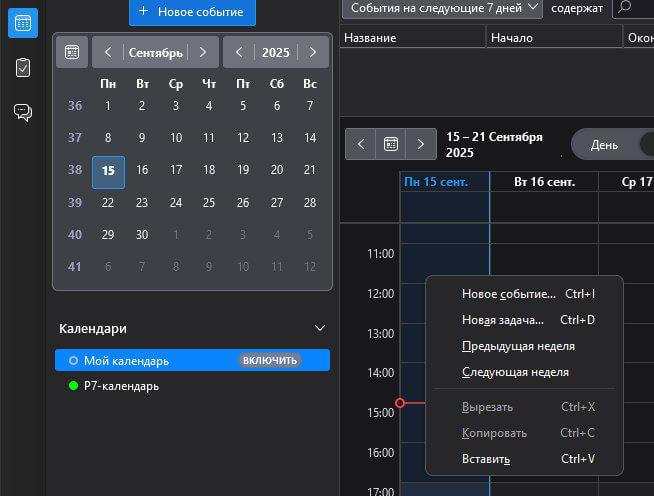
Task: Collapse the Календари section chevron
Action: (320, 328)
